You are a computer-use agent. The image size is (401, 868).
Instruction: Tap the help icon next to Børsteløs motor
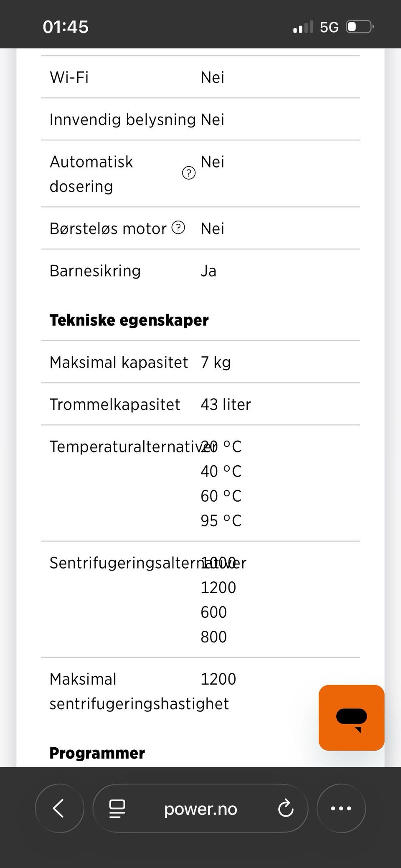click(178, 228)
